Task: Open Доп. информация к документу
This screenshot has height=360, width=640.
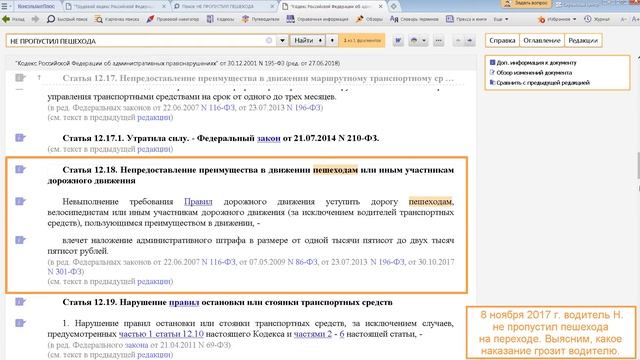Action: coord(533,62)
